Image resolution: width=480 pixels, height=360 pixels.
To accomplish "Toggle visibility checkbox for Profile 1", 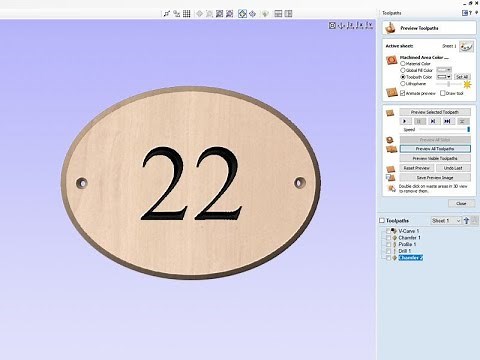I will [388, 244].
